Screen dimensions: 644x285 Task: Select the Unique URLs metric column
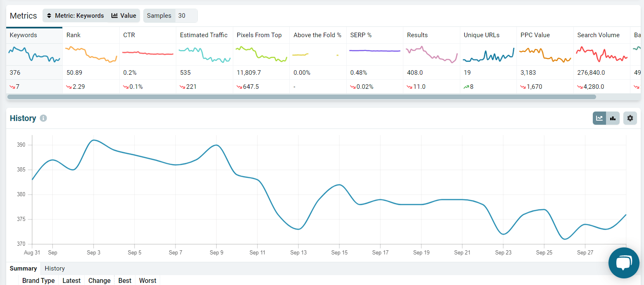[x=488, y=35]
